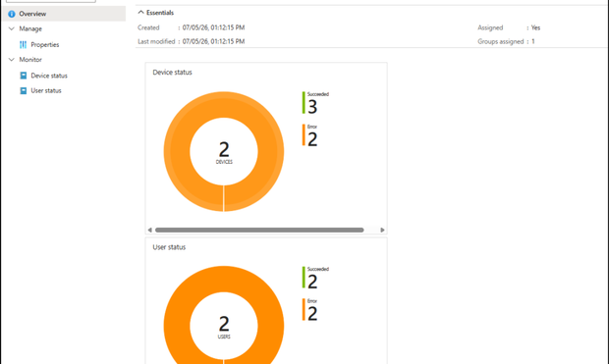Select Succeeded 3 in Device status legend
The width and height of the screenshot is (609, 364).
tap(315, 103)
